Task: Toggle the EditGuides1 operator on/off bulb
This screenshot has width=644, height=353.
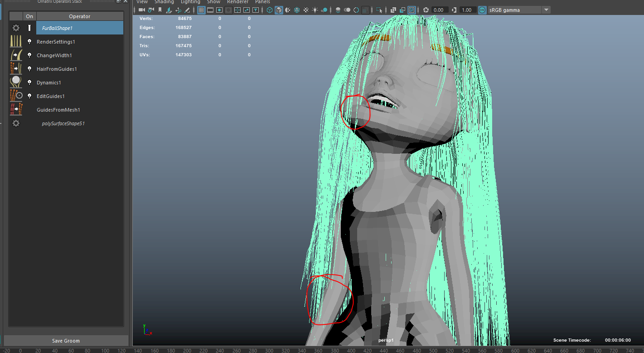Action: point(29,96)
